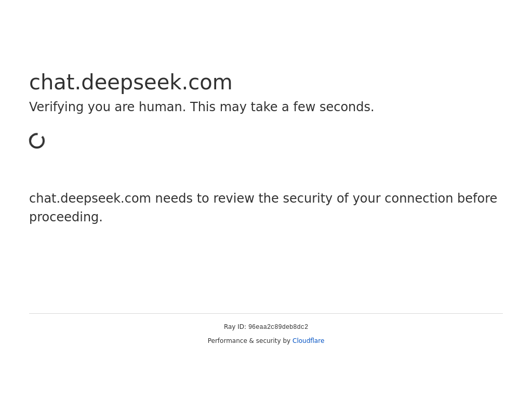Click the large chat.deepseek.com heading

click(130, 83)
